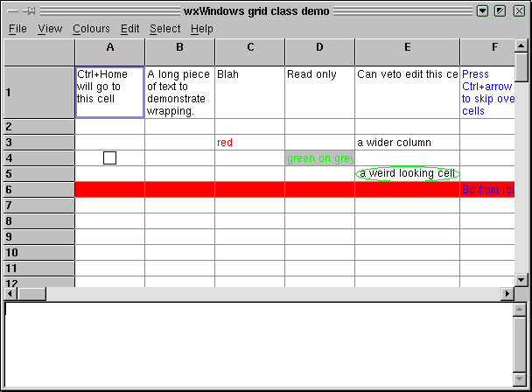This screenshot has width=532, height=392.
Task: Select column E header
Action: [x=408, y=52]
